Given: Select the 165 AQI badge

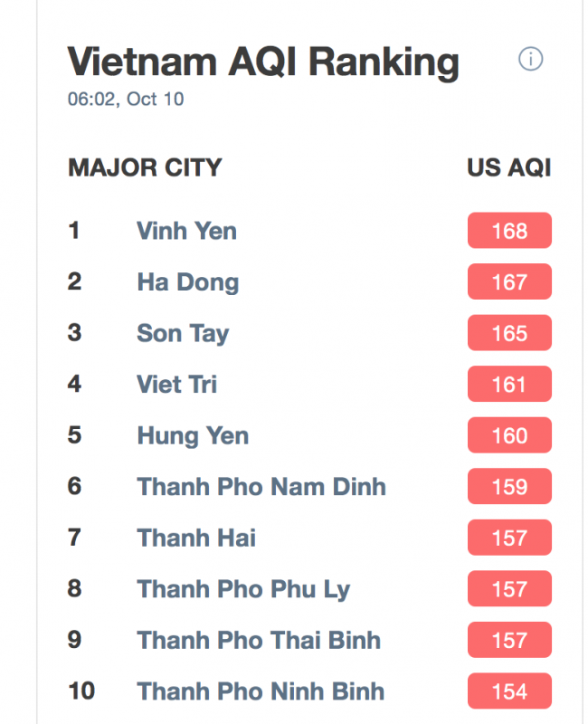Looking at the screenshot, I should click(509, 333).
